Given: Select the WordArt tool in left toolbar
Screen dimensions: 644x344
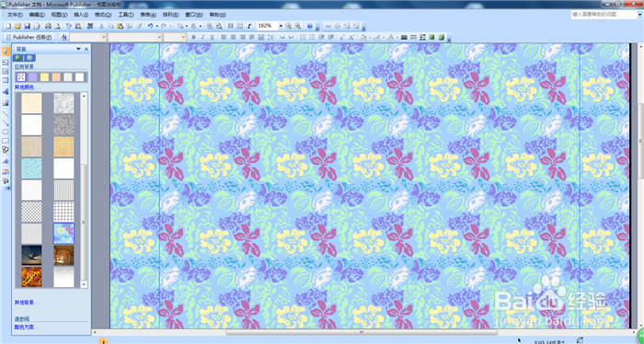Looking at the screenshot, I should click(x=6, y=91).
